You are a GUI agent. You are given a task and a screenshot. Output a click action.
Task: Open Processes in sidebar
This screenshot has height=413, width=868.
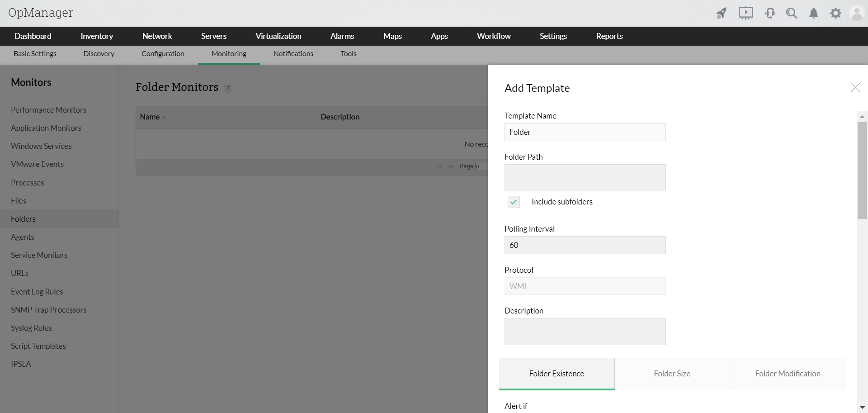point(28,183)
